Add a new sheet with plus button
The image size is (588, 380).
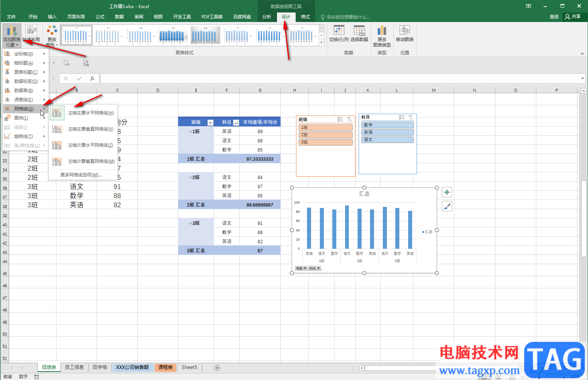click(x=217, y=368)
